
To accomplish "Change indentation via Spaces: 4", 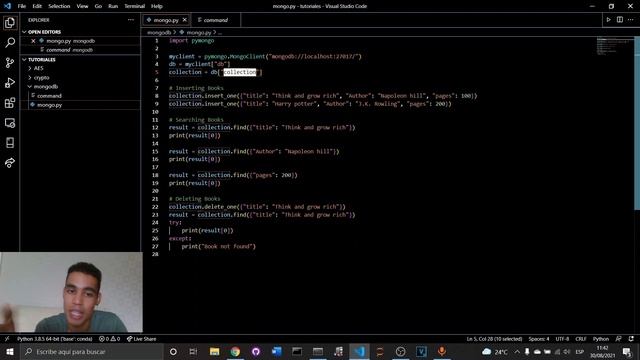I will [x=539, y=339].
